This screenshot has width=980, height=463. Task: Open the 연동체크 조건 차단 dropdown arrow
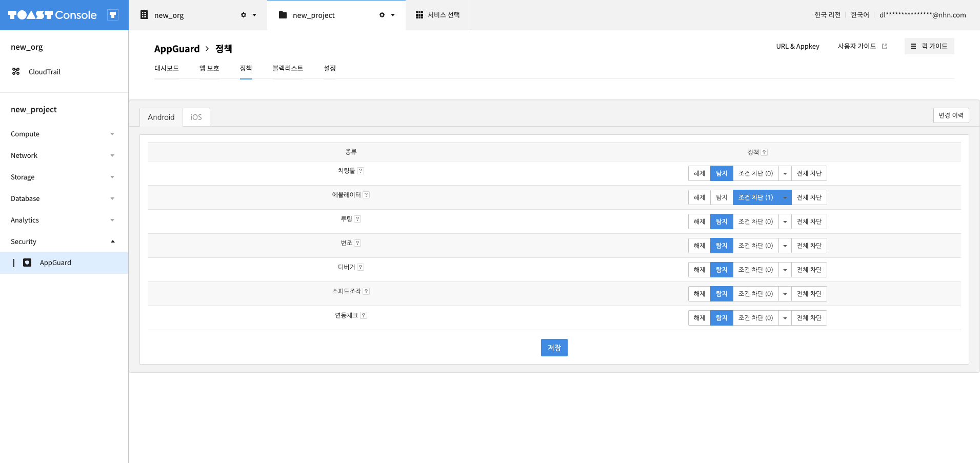coord(785,318)
